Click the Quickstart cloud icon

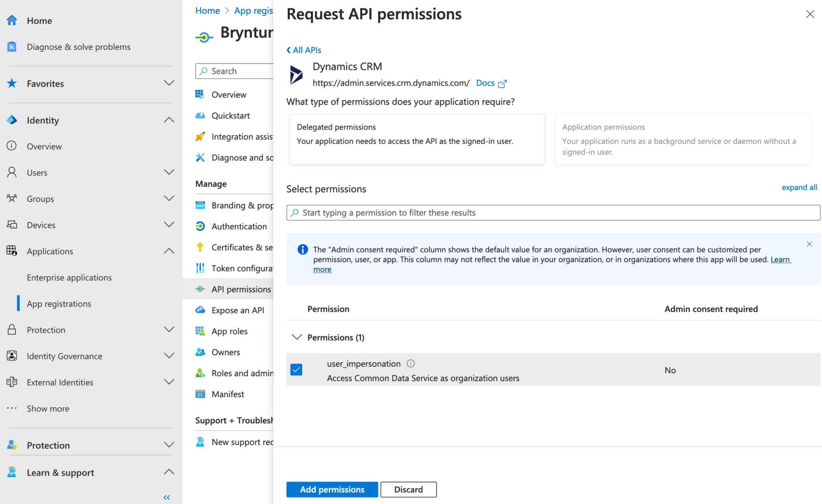point(200,116)
